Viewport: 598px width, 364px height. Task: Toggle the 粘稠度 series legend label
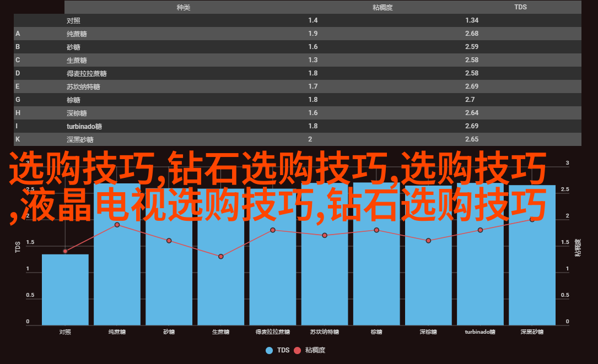[315, 350]
